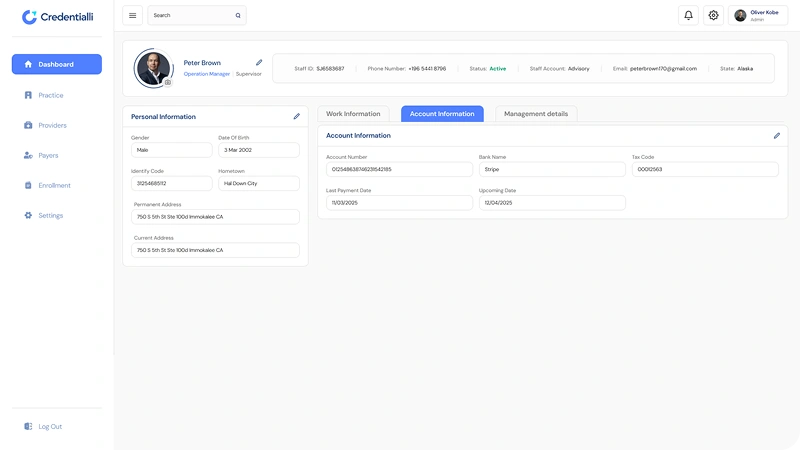Screen dimensions: 800x450
Task: Navigate to Enrollment page
Action: click(x=54, y=185)
